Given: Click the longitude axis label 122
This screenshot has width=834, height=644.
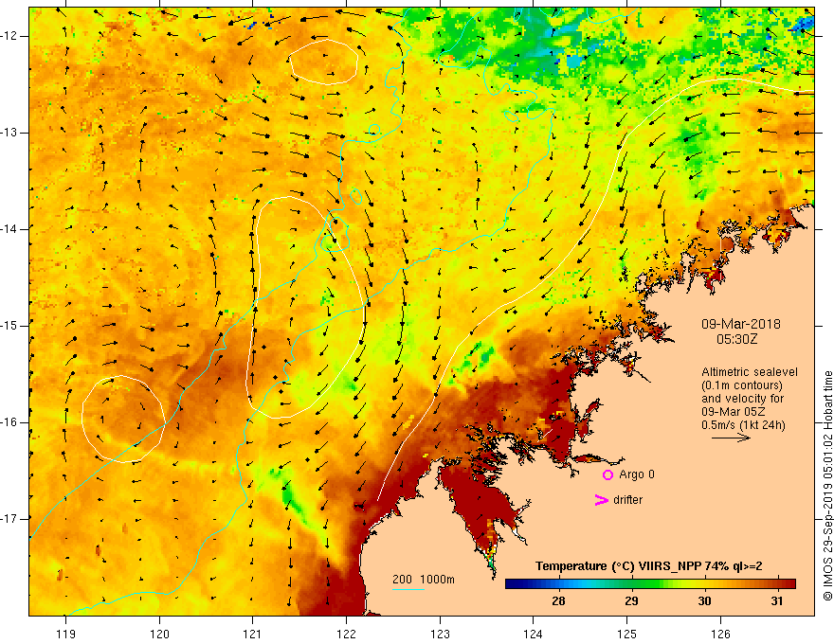Looking at the screenshot, I should pos(346,634).
